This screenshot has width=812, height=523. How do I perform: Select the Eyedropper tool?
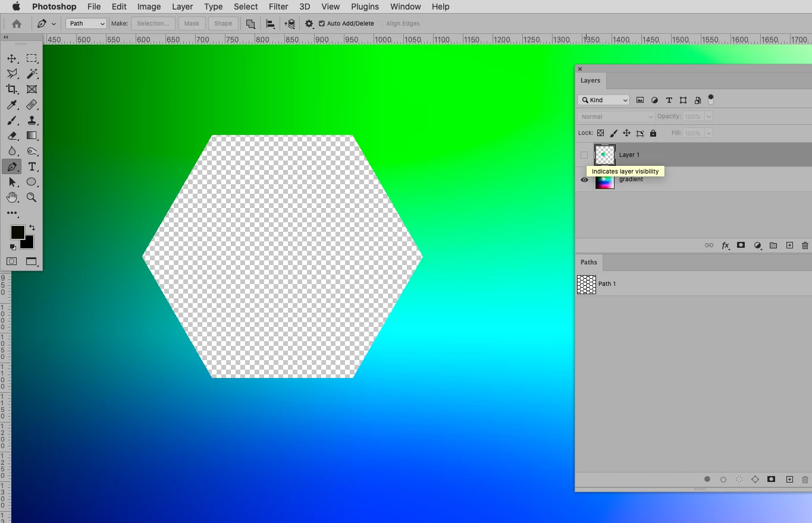click(x=12, y=105)
